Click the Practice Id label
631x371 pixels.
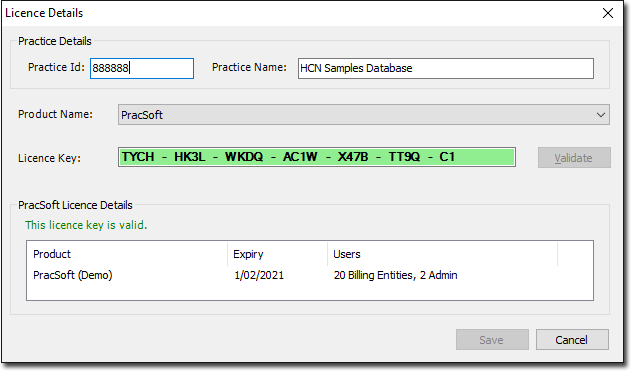[56, 67]
